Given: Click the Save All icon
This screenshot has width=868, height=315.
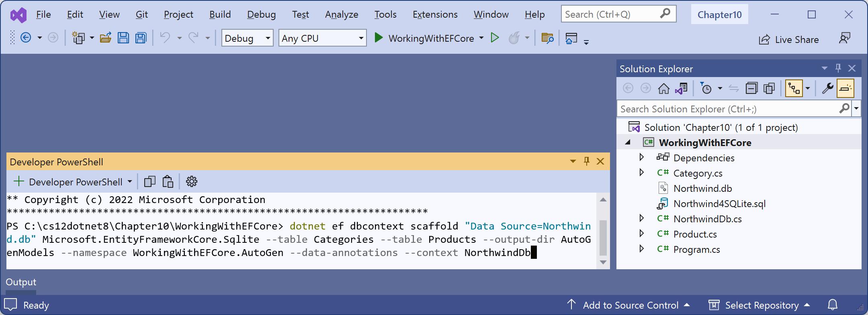Looking at the screenshot, I should tap(141, 38).
